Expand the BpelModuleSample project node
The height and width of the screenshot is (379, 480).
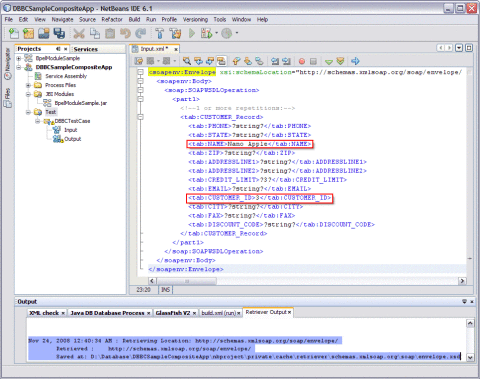coord(19,58)
